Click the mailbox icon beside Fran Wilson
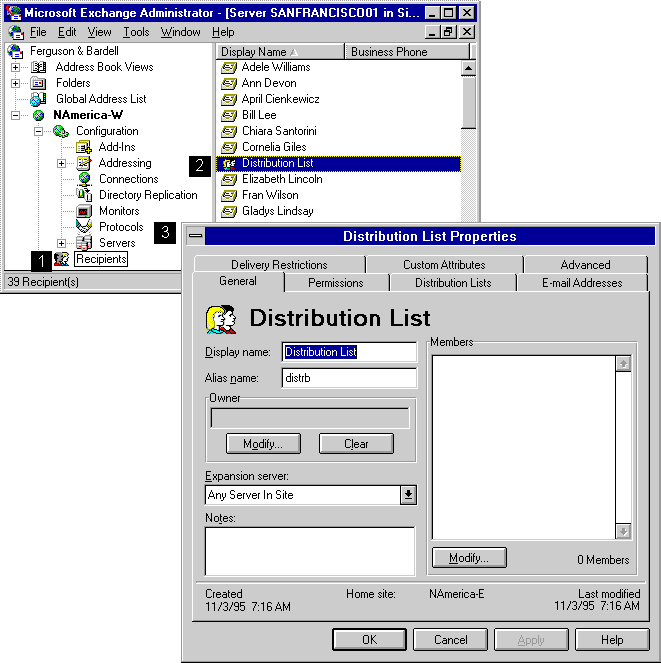This screenshot has height=663, width=661. tap(229, 195)
